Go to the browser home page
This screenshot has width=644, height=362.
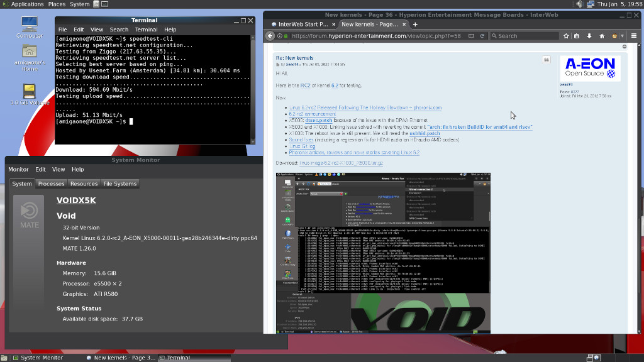pyautogui.click(x=602, y=36)
